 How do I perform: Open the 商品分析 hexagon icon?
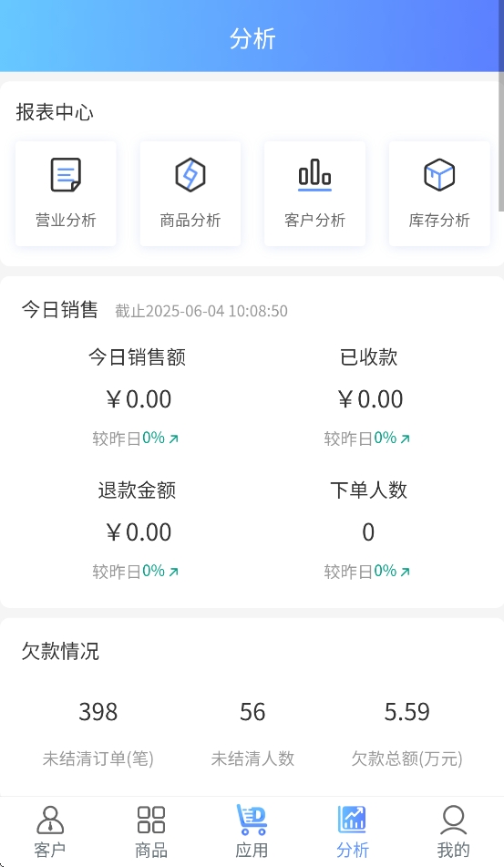tap(190, 175)
